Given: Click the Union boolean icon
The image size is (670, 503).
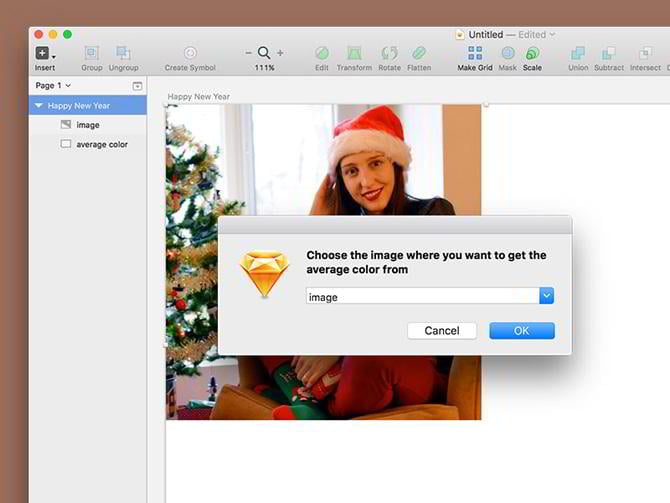Looking at the screenshot, I should [577, 53].
